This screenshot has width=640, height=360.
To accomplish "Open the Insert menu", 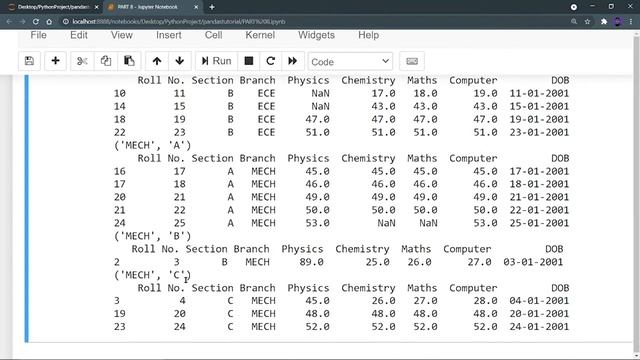I will tap(169, 35).
